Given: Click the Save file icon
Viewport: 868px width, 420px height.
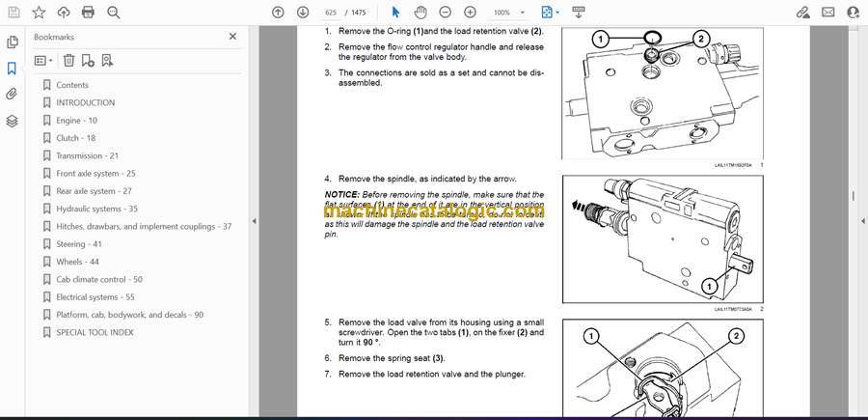Looking at the screenshot, I should click(x=14, y=13).
